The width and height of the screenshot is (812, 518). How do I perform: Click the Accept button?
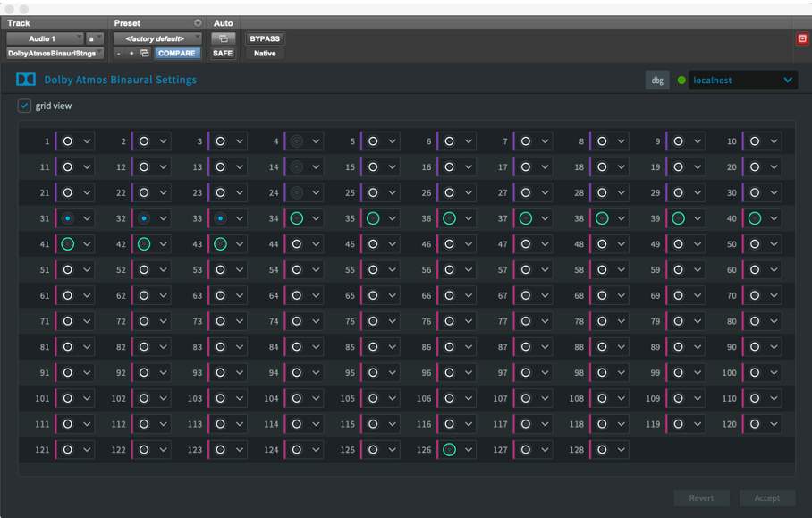click(x=766, y=498)
